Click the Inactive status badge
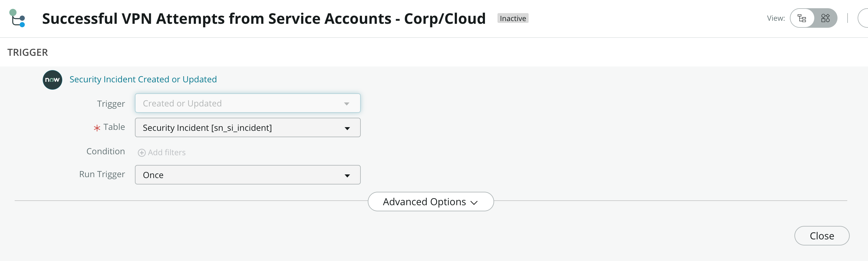This screenshot has height=261, width=868. [x=512, y=18]
